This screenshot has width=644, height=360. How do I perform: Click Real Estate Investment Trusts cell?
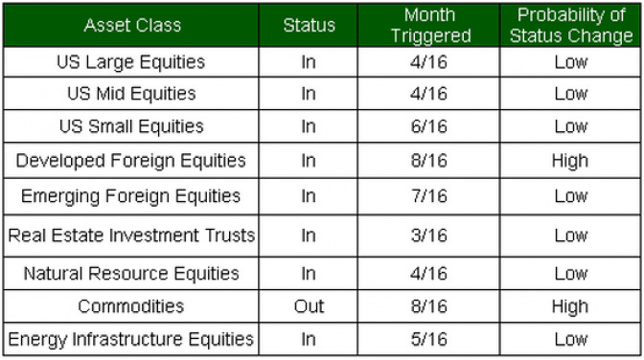[x=131, y=236]
